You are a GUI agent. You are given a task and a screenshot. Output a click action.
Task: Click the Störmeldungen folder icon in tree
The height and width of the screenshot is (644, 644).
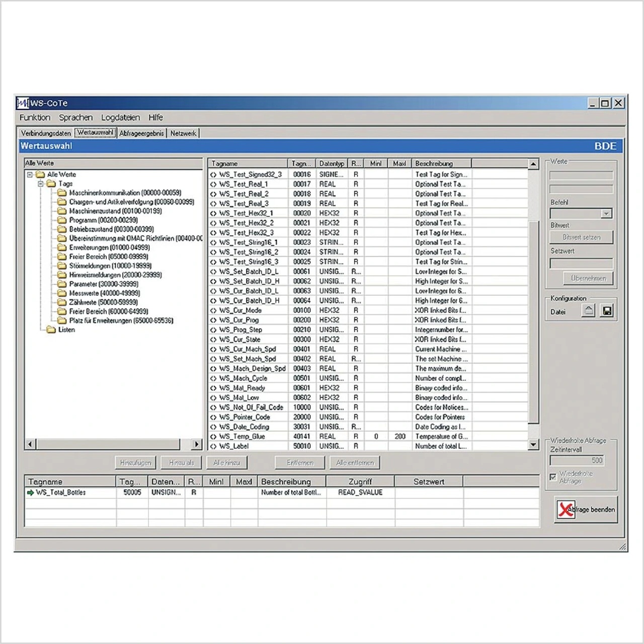[x=62, y=266]
